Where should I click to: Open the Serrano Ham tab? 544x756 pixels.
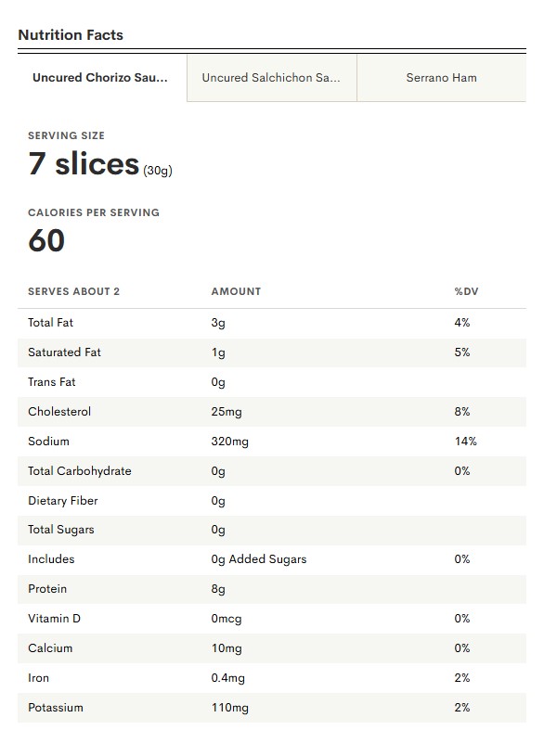[442, 78]
